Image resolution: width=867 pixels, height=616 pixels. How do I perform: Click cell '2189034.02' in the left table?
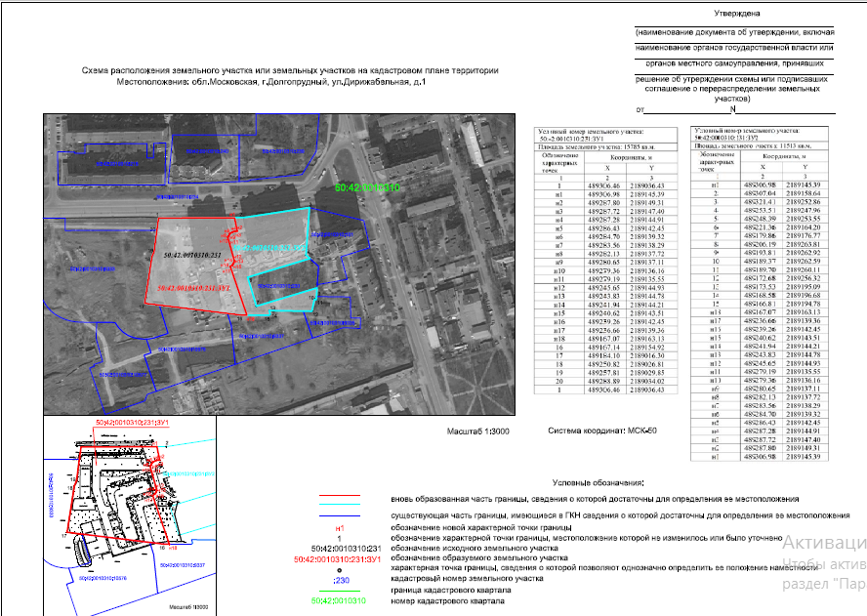coord(647,382)
